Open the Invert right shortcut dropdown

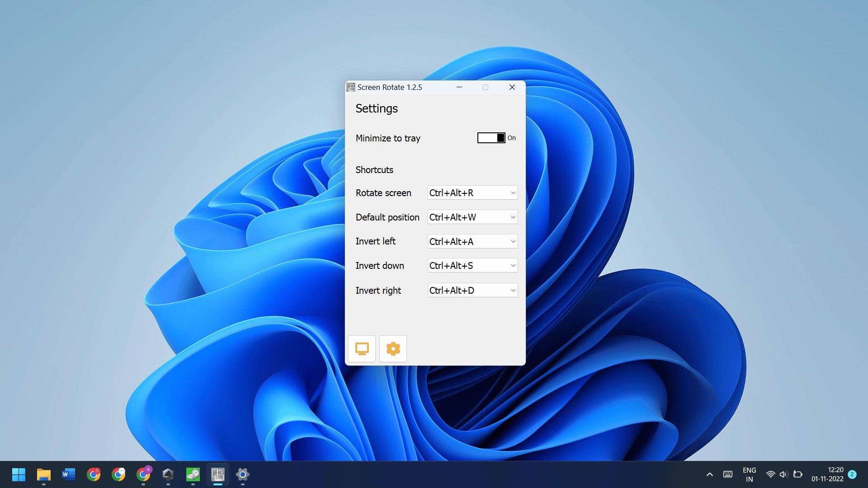pyautogui.click(x=472, y=291)
